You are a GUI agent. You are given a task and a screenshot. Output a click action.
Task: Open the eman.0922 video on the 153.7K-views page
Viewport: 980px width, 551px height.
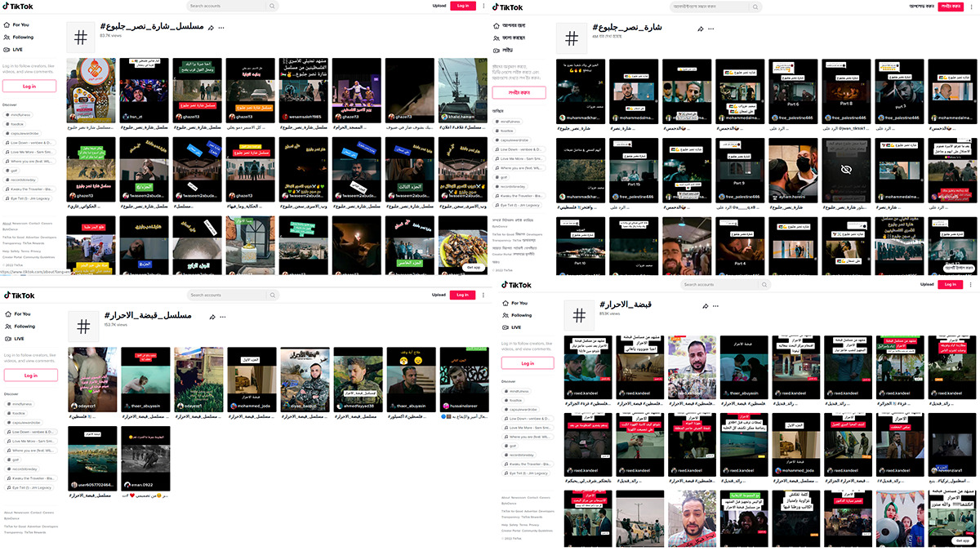coord(146,458)
